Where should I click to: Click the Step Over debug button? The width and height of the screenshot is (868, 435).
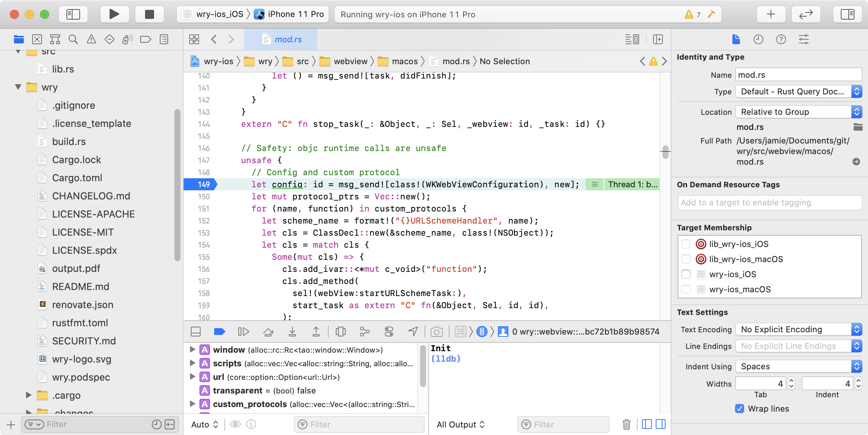268,332
